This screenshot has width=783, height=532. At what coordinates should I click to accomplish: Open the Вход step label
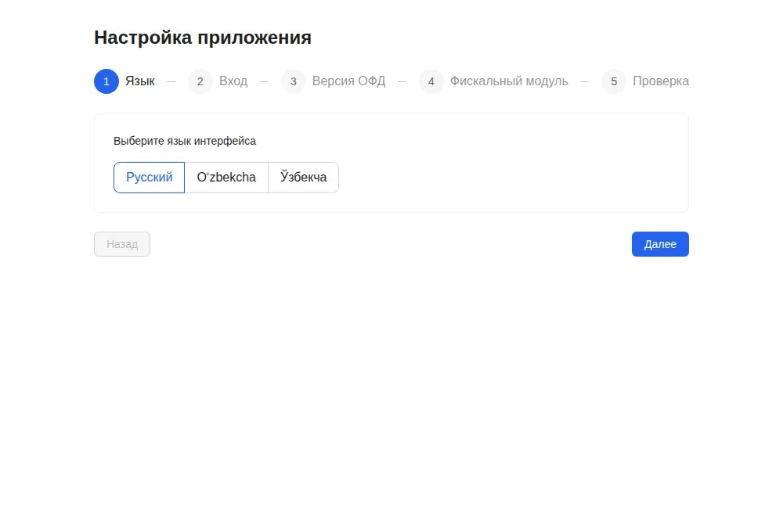tap(233, 81)
